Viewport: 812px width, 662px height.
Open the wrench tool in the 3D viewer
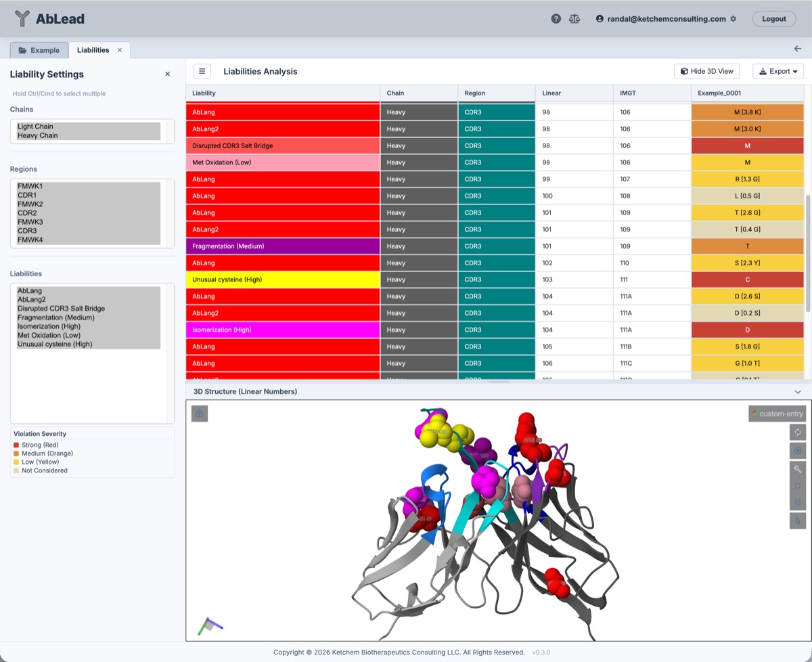tap(798, 469)
